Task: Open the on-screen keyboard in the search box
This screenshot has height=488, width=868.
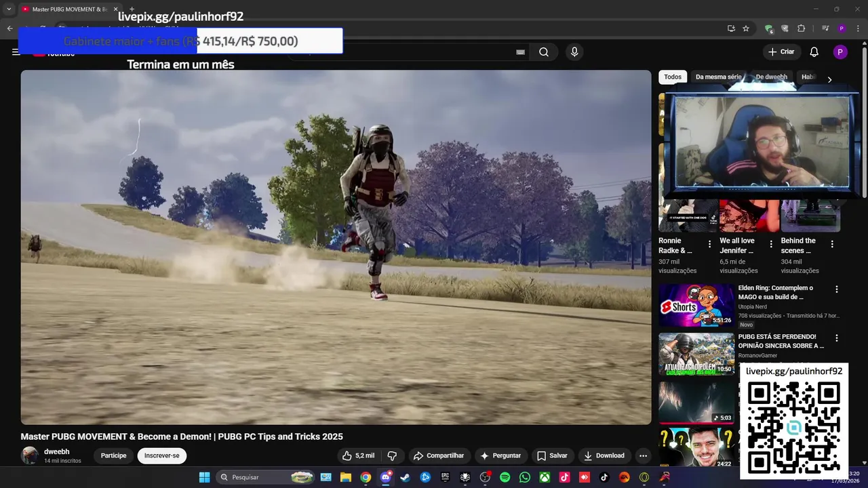Action: pyautogui.click(x=521, y=52)
